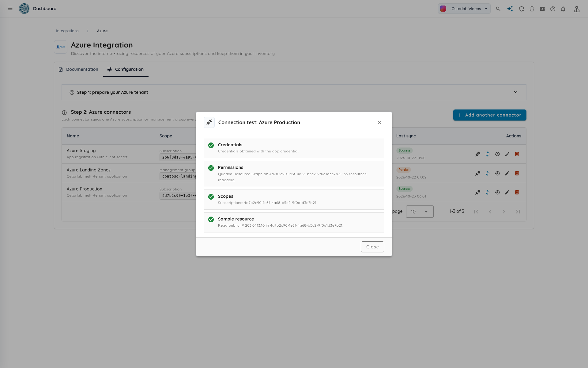588x368 pixels.
Task: Open the rows per page dropdown
Action: click(x=420, y=212)
